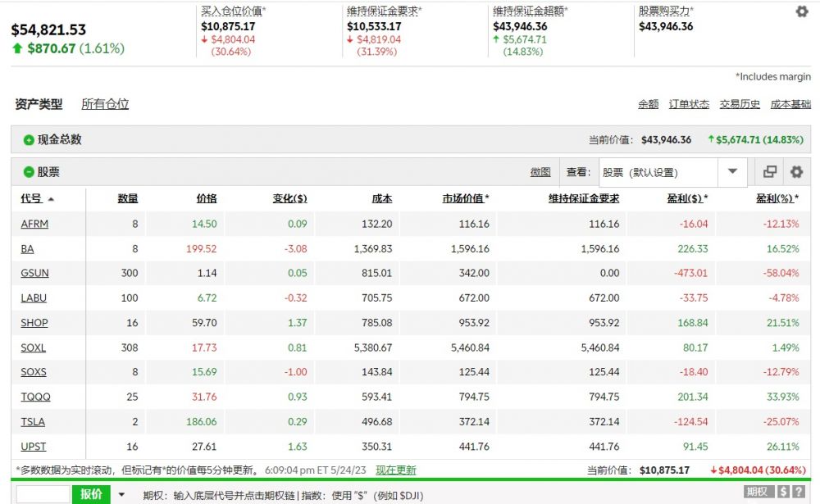Click the dollar sign icon at bottom
This screenshot has height=504, width=820.
click(784, 492)
